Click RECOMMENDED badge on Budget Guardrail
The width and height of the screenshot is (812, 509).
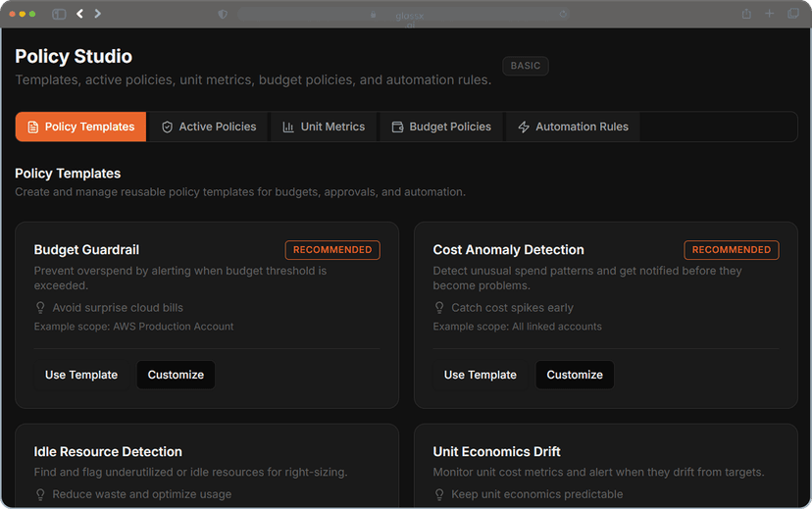pos(332,250)
